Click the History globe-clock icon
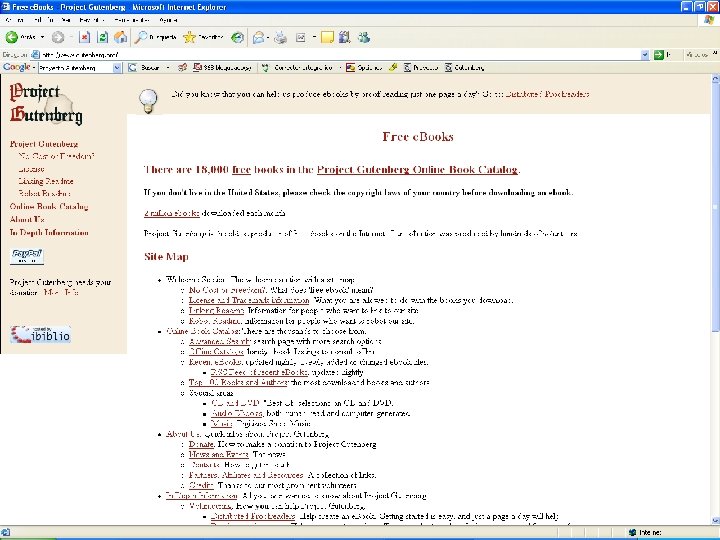This screenshot has height=540, width=720. point(237,37)
